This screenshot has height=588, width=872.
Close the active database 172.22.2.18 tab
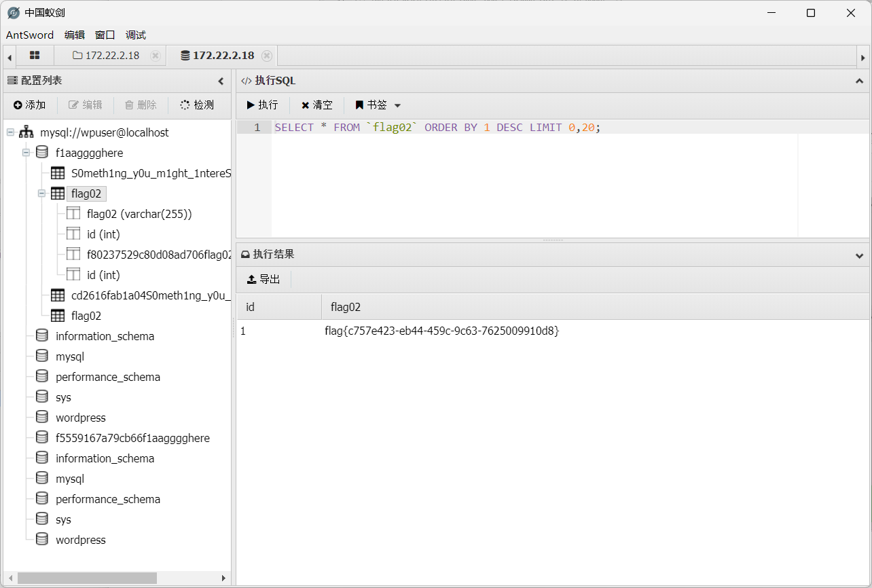click(x=267, y=56)
